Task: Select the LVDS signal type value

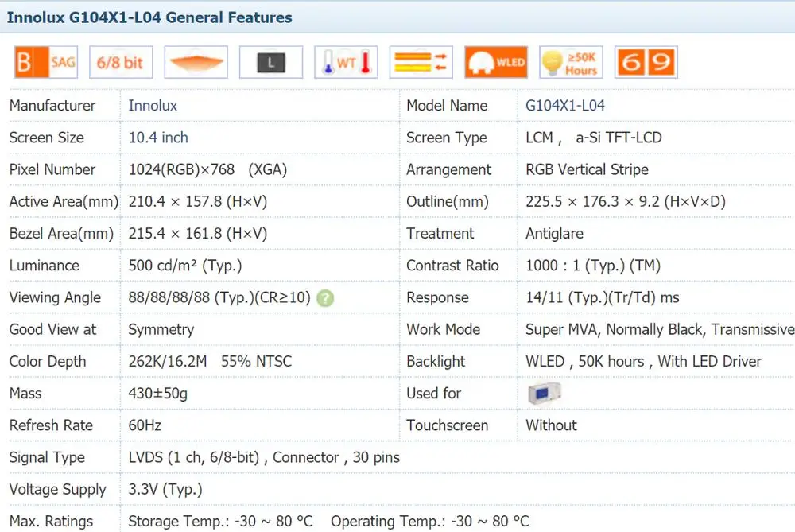Action: (x=264, y=457)
